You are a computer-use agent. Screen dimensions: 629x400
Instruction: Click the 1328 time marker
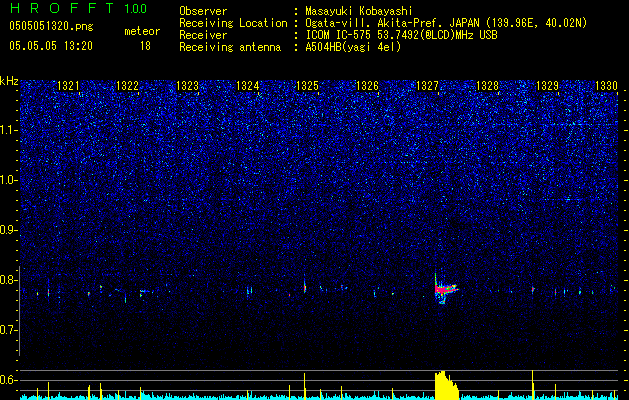tap(487, 85)
